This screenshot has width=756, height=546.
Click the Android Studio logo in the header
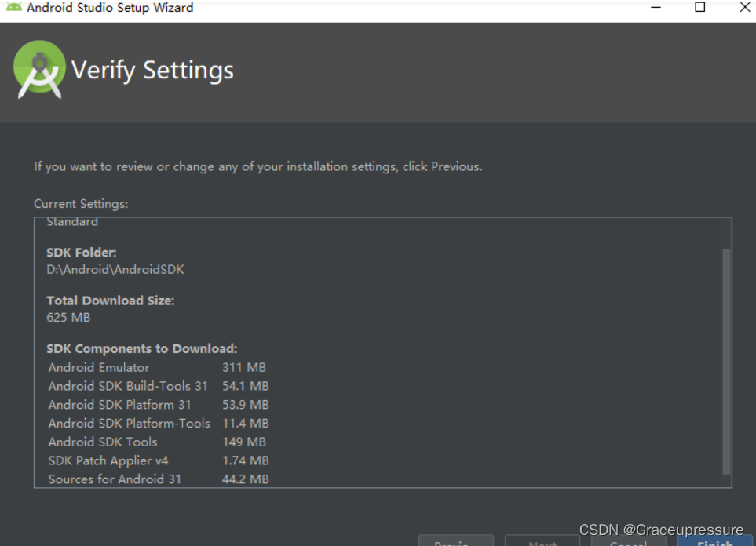(x=39, y=70)
